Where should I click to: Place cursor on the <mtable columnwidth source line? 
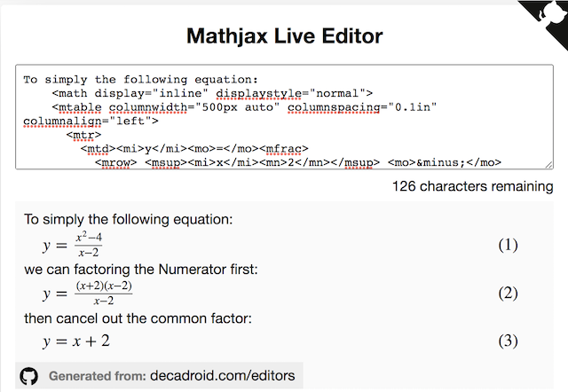tap(244, 107)
